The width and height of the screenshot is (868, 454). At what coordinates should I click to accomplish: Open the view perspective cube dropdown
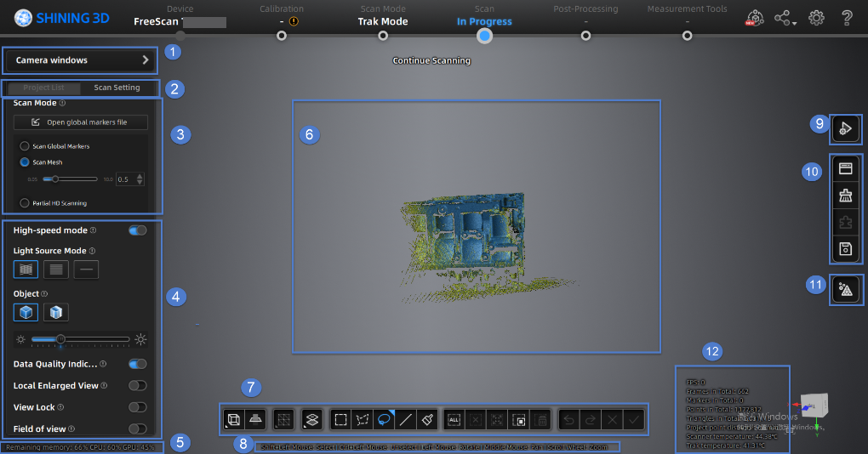click(x=233, y=420)
